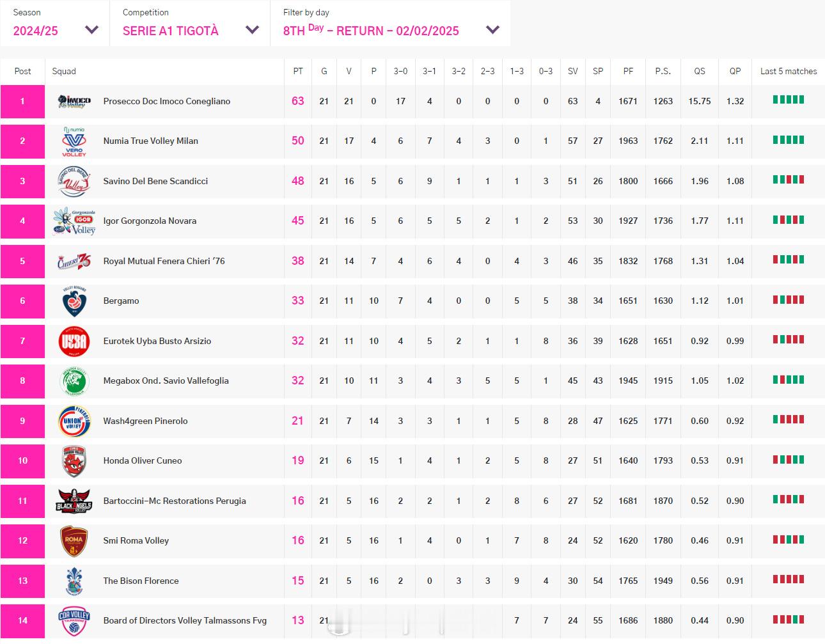Expand the Season 2024/25 dropdown arrow

[92, 29]
